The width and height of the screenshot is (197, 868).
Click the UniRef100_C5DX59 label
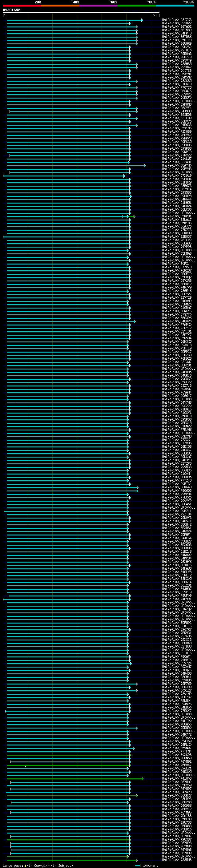tap(177, 785)
